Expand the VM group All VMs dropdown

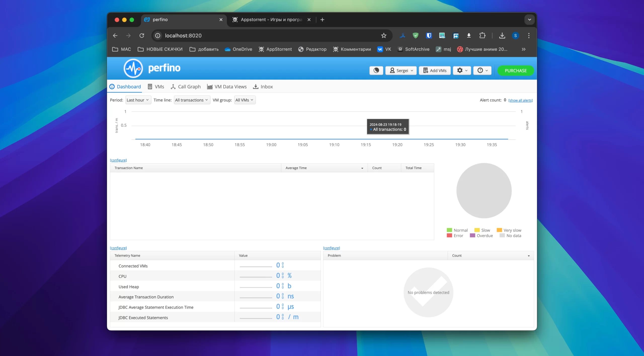point(245,100)
